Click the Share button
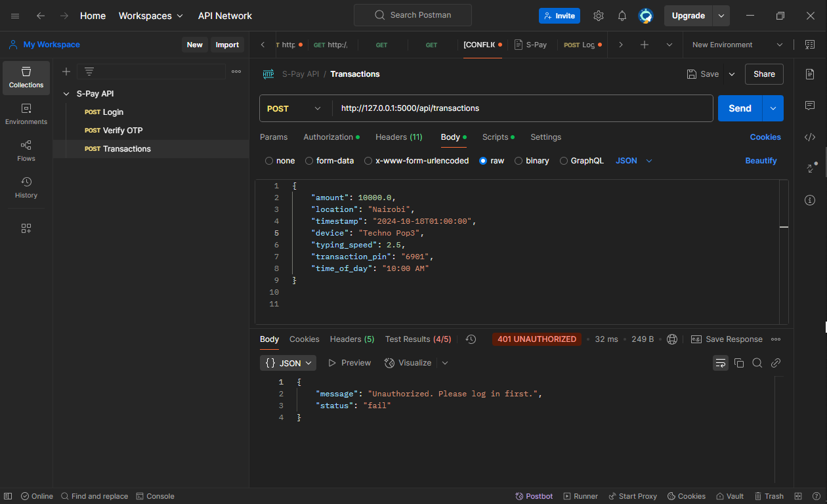 click(x=764, y=74)
